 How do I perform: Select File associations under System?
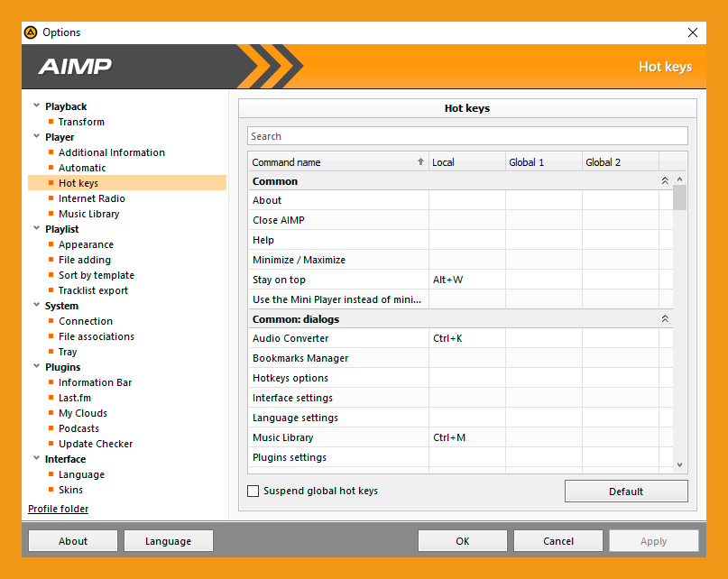(x=96, y=336)
